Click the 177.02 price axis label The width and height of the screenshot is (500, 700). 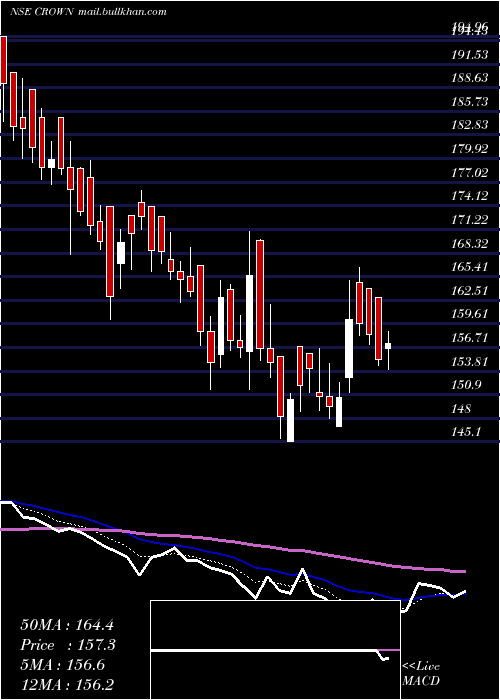click(x=469, y=172)
